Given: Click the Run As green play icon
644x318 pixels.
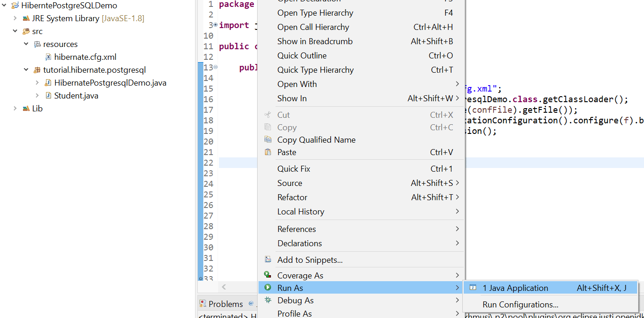Looking at the screenshot, I should point(268,288).
